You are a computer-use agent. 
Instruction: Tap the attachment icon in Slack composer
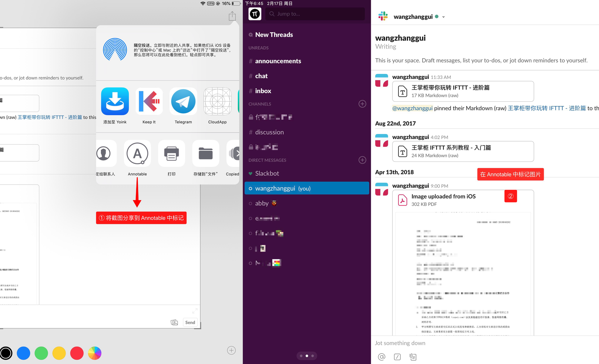click(413, 357)
